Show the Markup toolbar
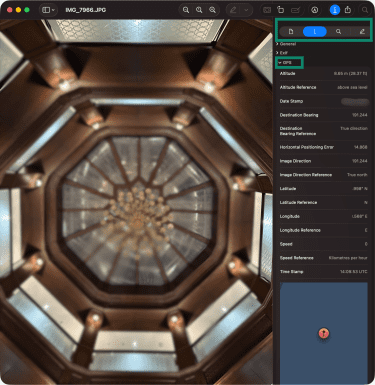This screenshot has height=385, width=375. (315, 10)
